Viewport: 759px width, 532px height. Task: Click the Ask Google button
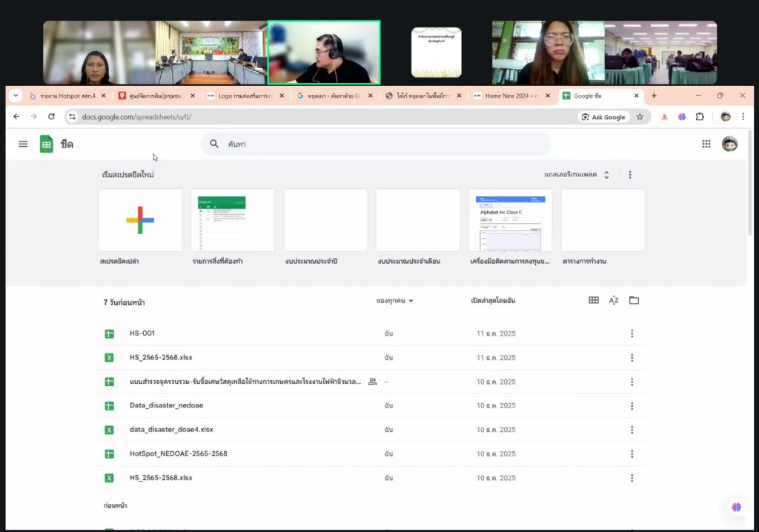coord(603,117)
